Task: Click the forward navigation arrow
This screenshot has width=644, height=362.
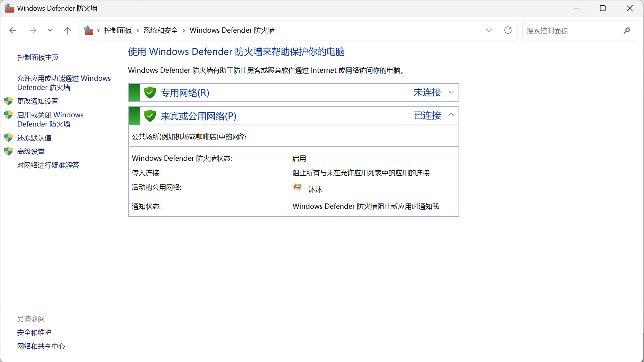Action: click(33, 30)
